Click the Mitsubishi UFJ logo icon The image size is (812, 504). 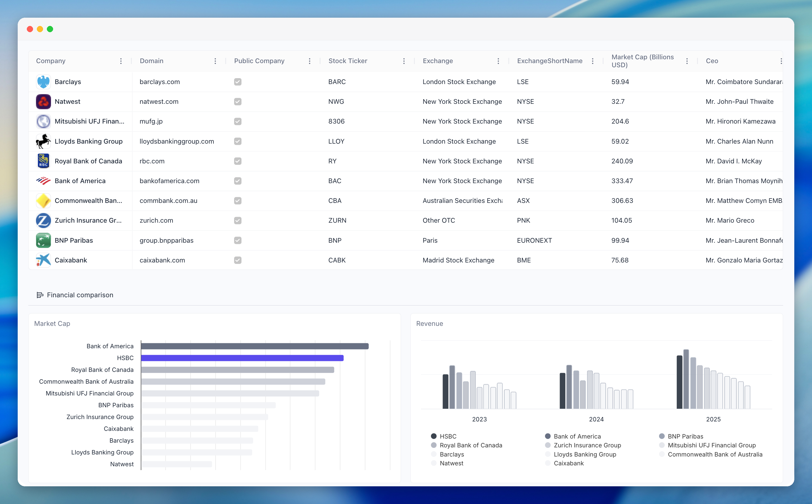(43, 121)
